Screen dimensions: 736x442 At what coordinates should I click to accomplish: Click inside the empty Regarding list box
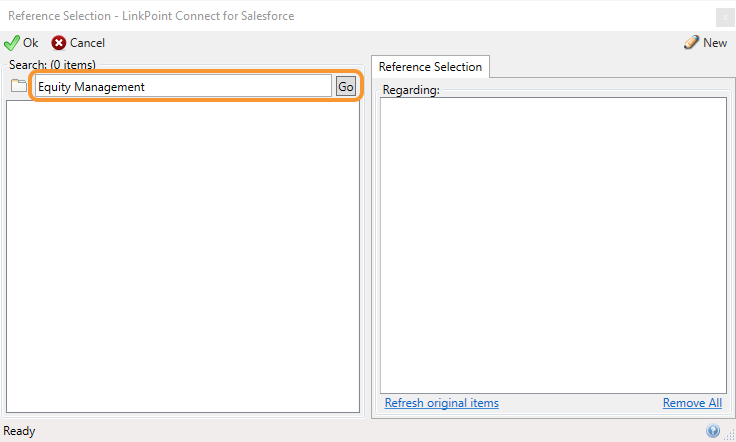coord(553,245)
